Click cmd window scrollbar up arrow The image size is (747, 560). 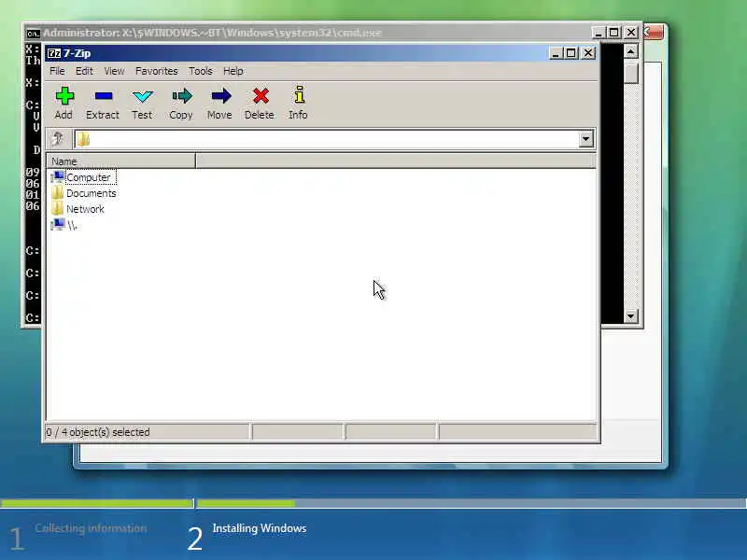click(631, 51)
